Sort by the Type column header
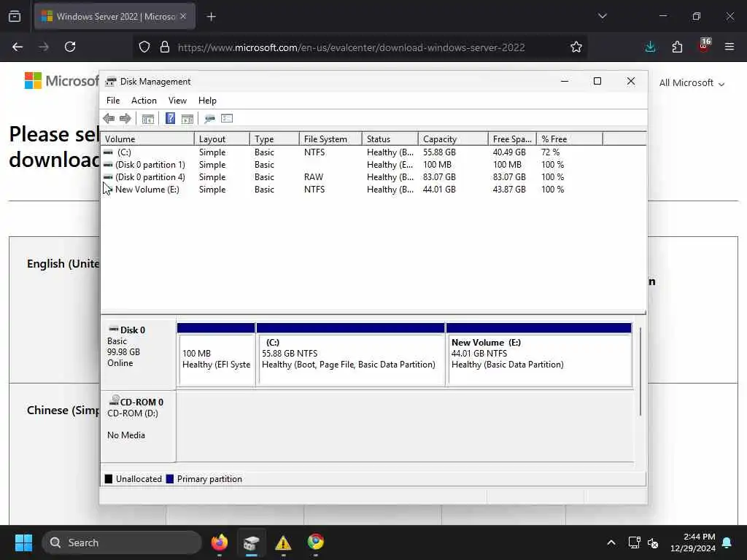Screen dimensions: 747x560 click(x=274, y=139)
